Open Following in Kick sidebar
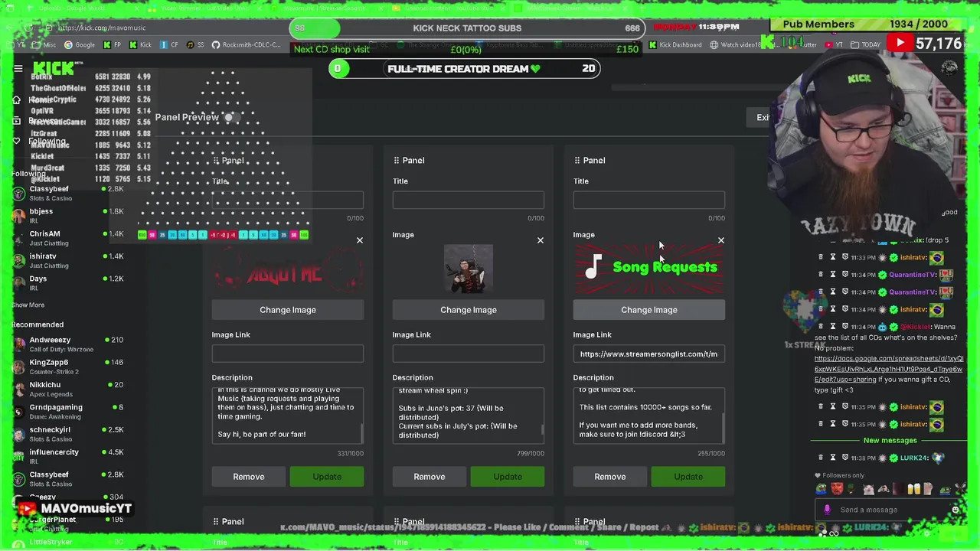 click(38, 142)
